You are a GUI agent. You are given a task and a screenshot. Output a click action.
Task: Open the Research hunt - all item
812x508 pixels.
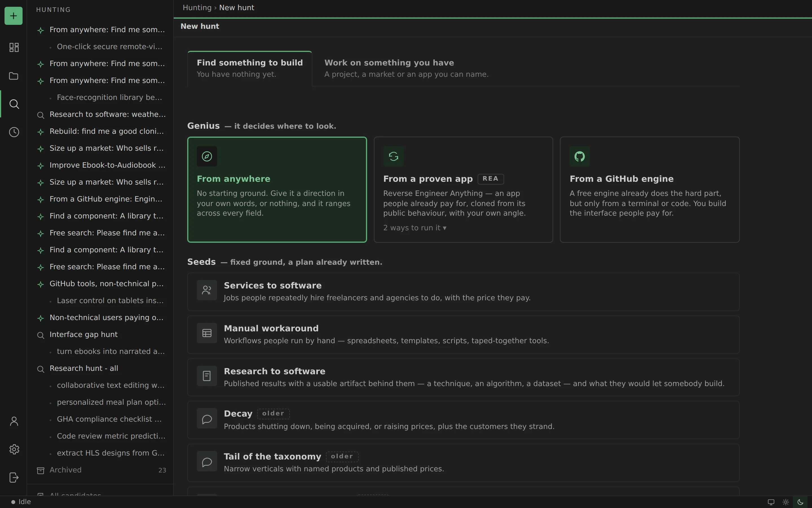(100, 369)
